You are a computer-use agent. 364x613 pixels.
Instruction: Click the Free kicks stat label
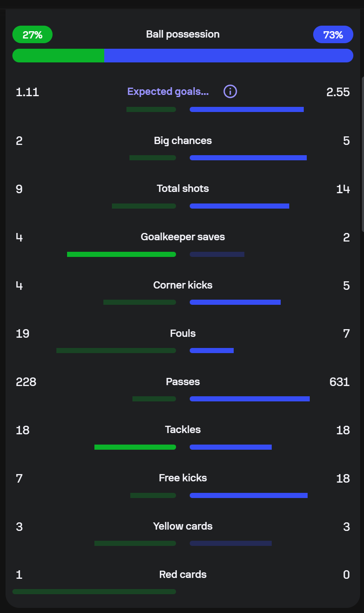click(x=183, y=478)
